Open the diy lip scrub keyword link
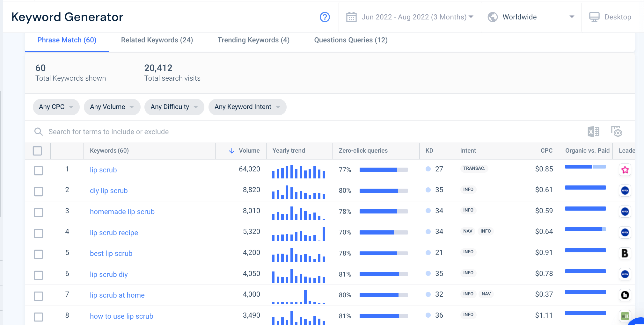This screenshot has height=325, width=644. [109, 191]
